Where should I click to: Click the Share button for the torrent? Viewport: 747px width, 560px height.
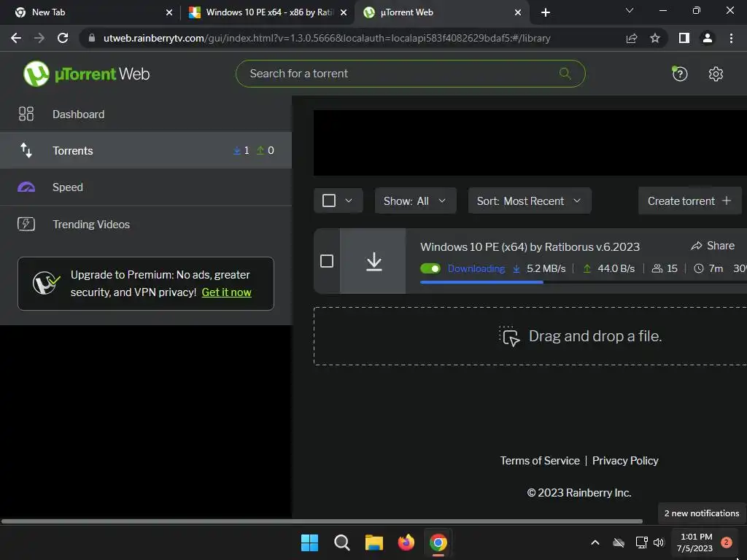click(713, 246)
